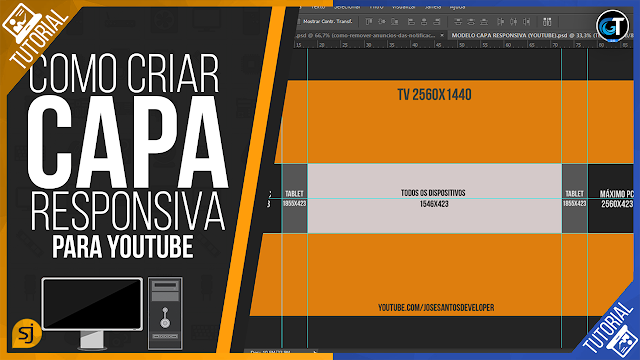The width and height of the screenshot is (640, 360).
Task: Select the distribute vertical centers icon
Action: coord(471,22)
